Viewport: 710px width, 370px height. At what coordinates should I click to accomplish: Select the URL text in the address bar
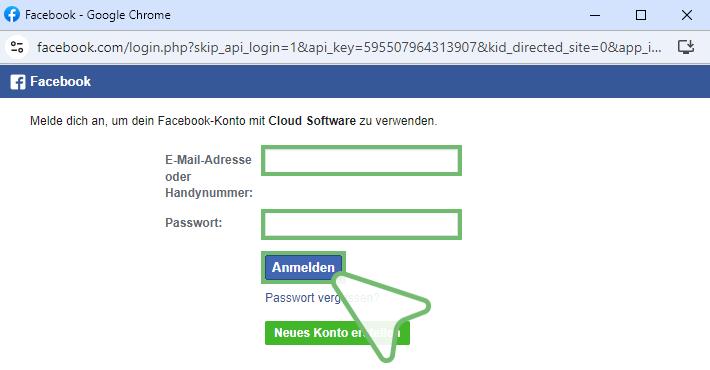click(x=349, y=48)
